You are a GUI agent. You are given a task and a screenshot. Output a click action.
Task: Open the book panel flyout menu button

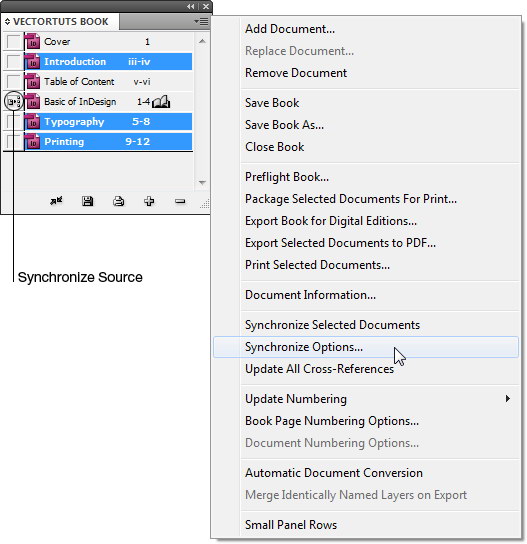[x=201, y=22]
